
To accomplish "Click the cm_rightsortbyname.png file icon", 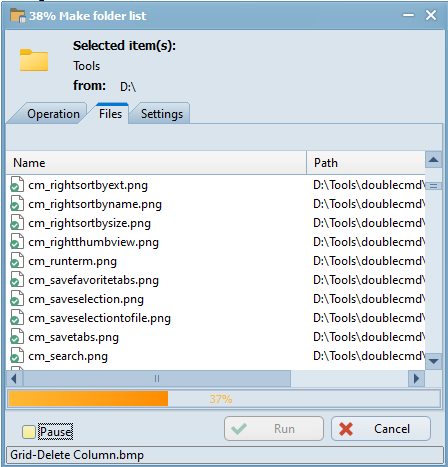I will (x=17, y=204).
